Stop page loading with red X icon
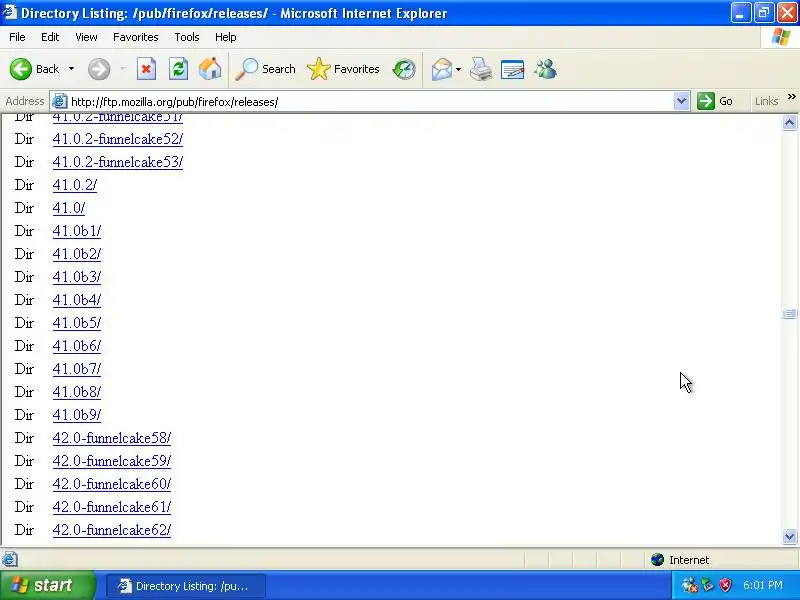This screenshot has height=600, width=800. pyautogui.click(x=146, y=69)
